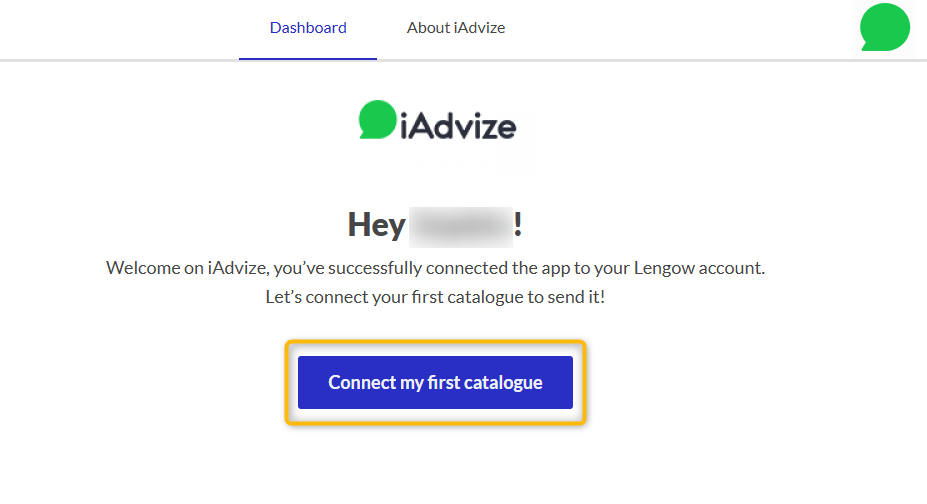Click the word "account" in the welcome text

click(732, 269)
